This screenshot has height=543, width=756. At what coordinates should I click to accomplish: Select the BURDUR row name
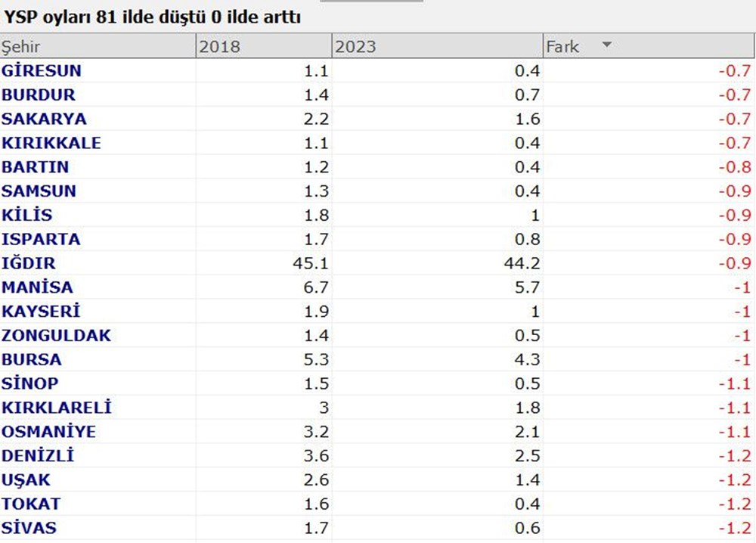[39, 95]
